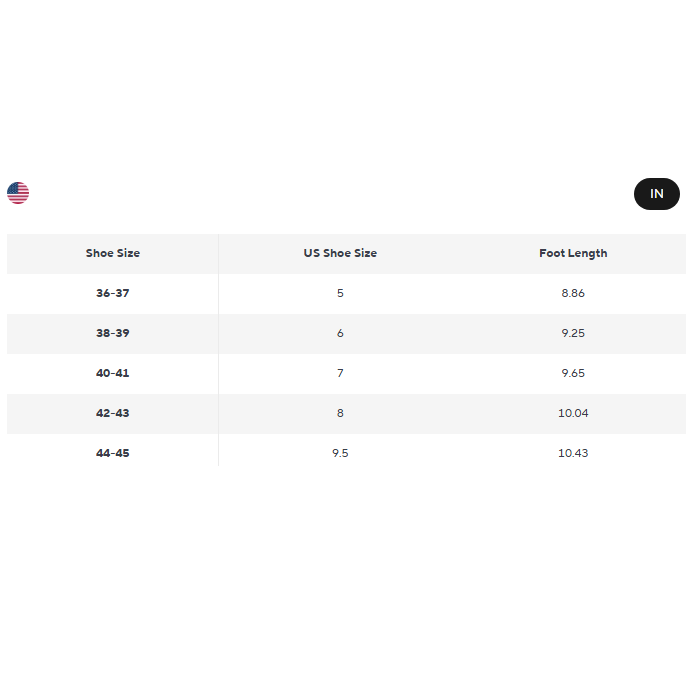The image size is (697, 697).
Task: Select the 38-39 shoe size row
Action: pos(113,333)
